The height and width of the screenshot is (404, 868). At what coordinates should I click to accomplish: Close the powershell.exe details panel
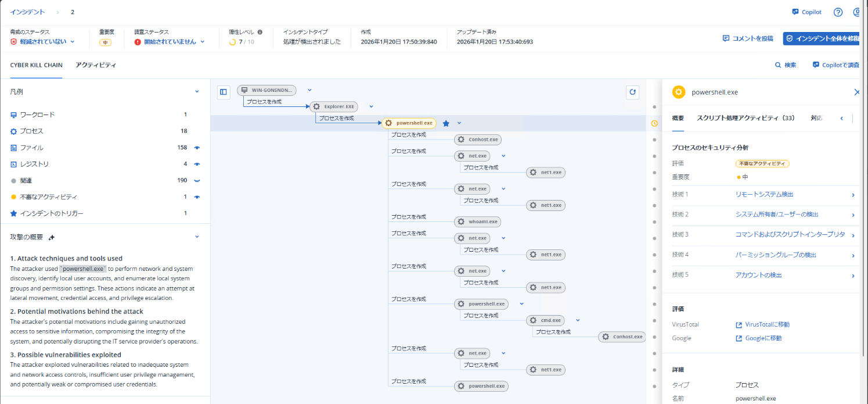click(x=856, y=92)
